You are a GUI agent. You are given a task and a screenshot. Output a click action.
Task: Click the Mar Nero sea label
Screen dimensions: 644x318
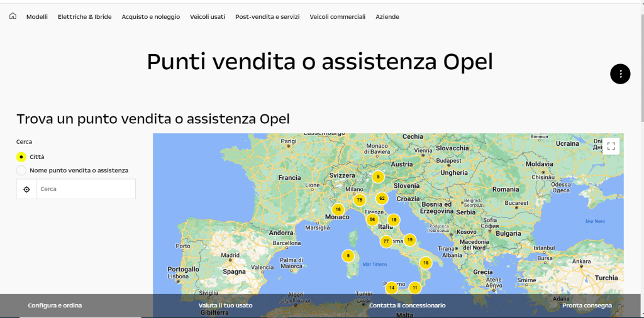(596, 222)
